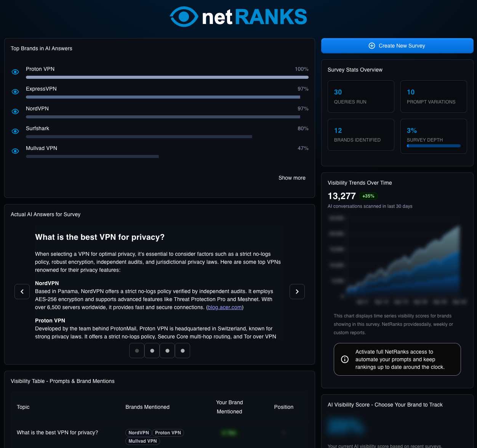
Task: Click the ExpressVPN brand name
Action: tap(41, 89)
